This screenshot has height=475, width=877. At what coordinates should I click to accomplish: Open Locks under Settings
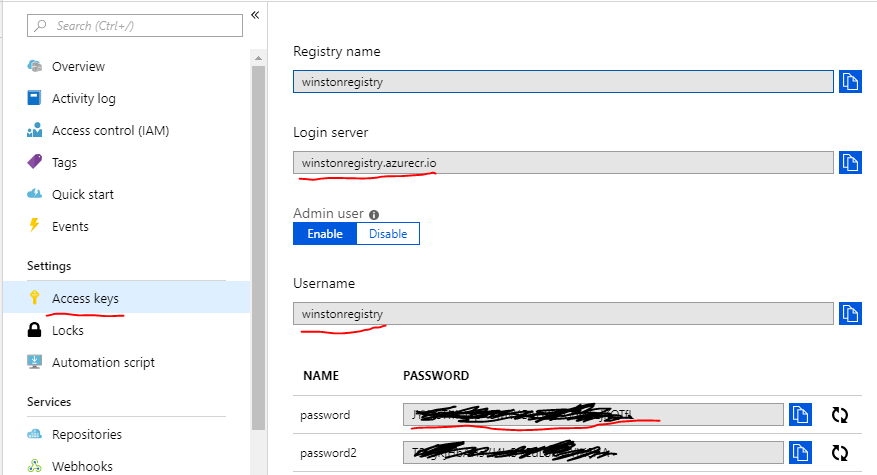(x=68, y=330)
